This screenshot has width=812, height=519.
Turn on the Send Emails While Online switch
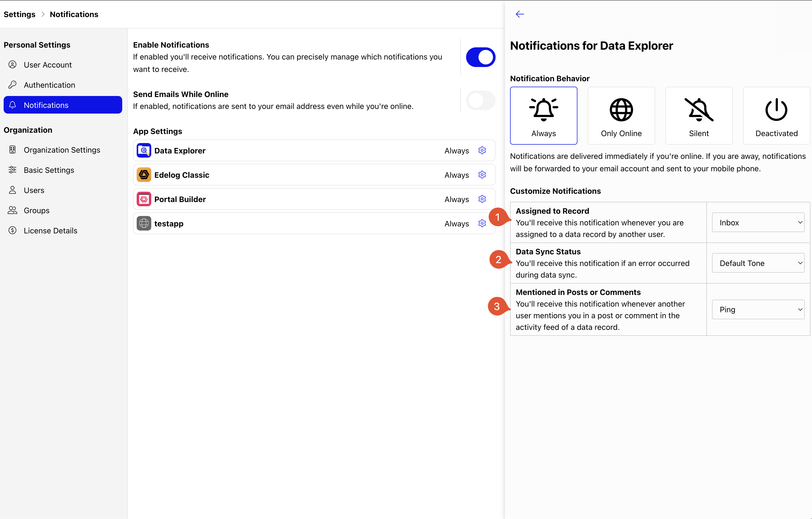click(481, 100)
